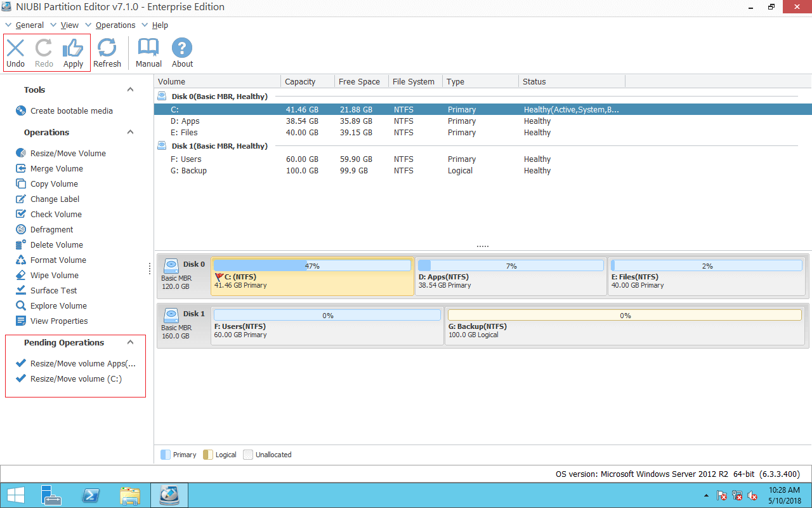The width and height of the screenshot is (812, 508).
Task: Select the Copy Volume icon
Action: coord(20,184)
